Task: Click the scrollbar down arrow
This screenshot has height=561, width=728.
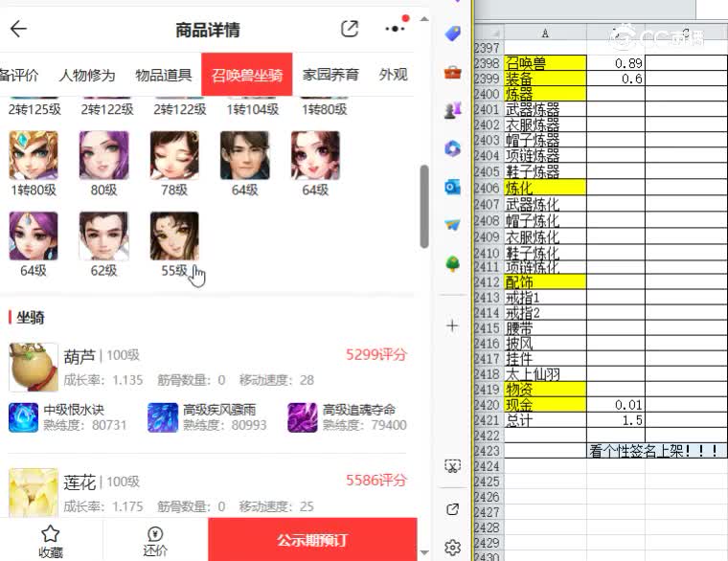Action: coord(424,552)
